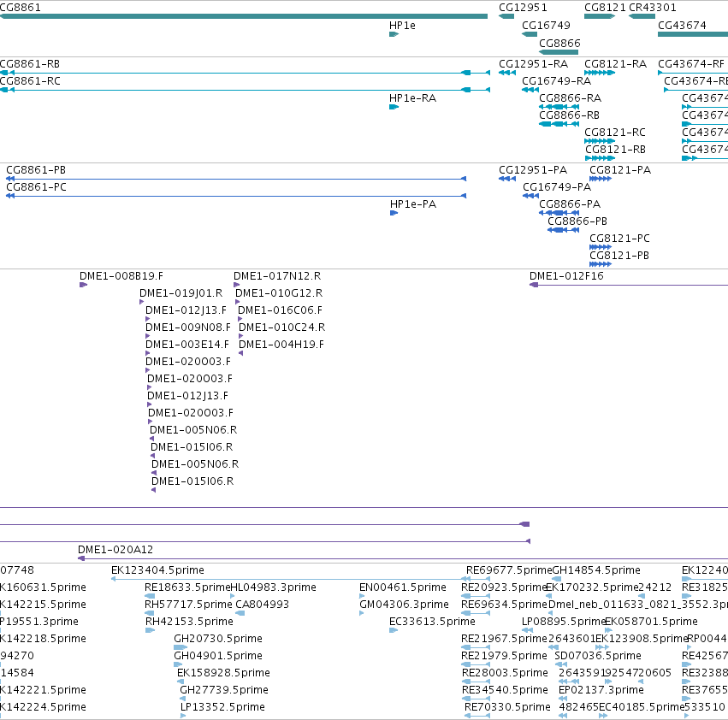Open the DME1-010G12.R clone label
The image size is (728, 720).
pyautogui.click(x=279, y=293)
